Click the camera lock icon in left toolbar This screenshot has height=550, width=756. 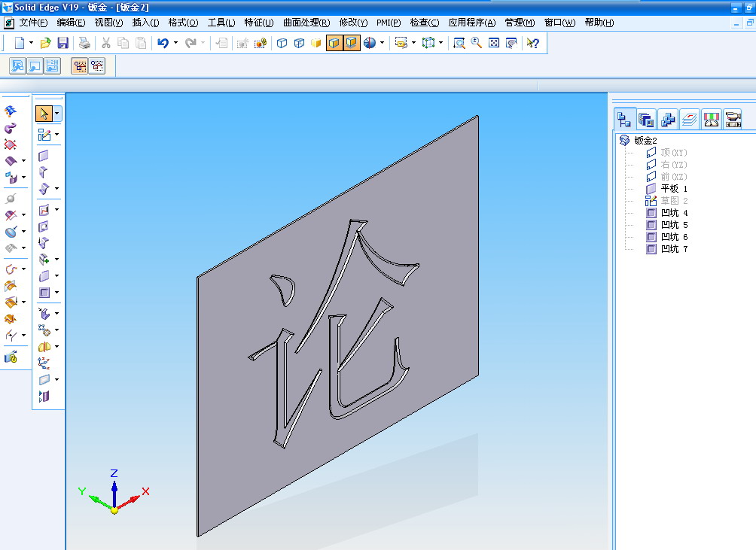pos(11,357)
